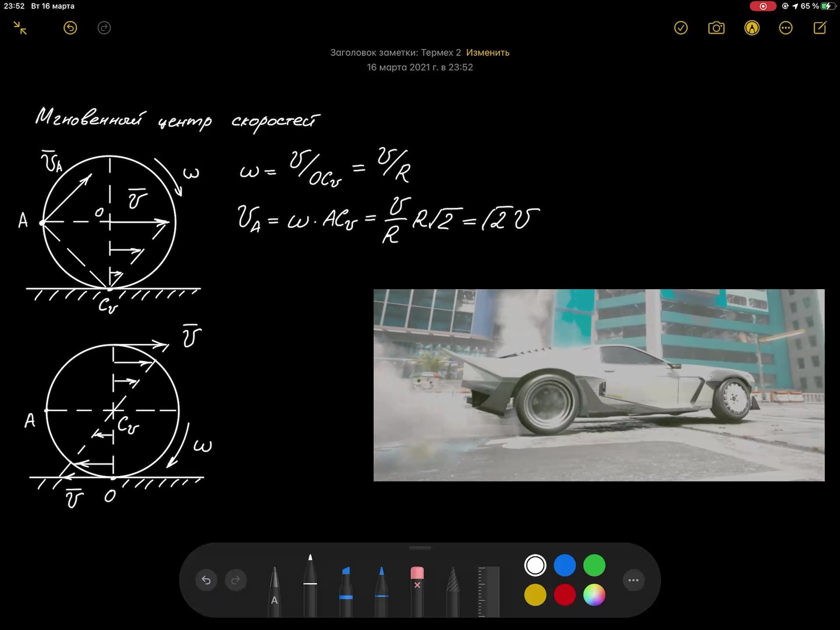Undo stroke in the drawing palette
The height and width of the screenshot is (630, 840).
click(x=206, y=581)
